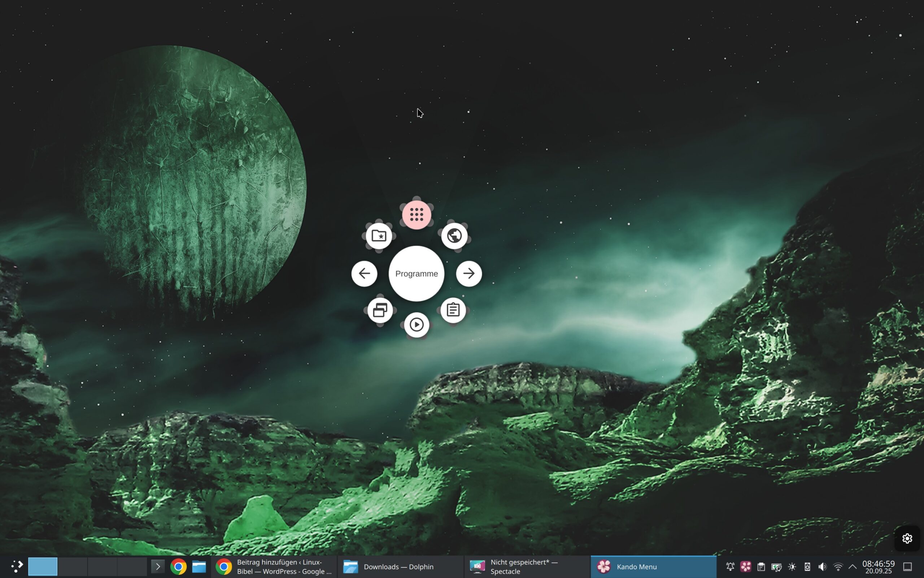
Task: Open the play media item in the pie menu
Action: [417, 325]
